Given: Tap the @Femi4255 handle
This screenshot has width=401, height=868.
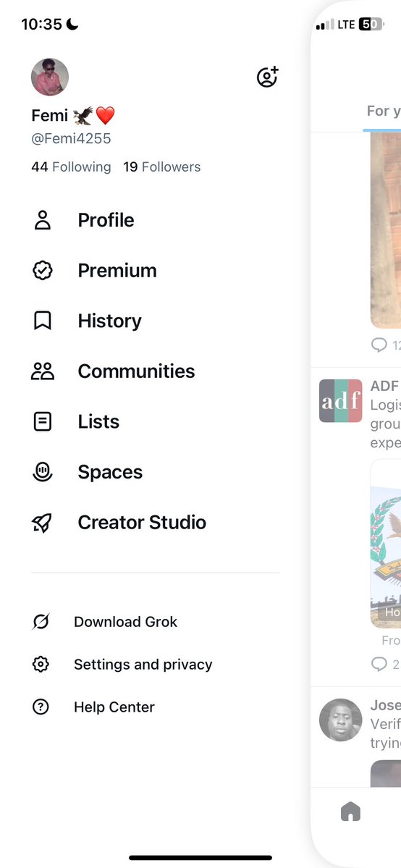Looking at the screenshot, I should click(71, 138).
